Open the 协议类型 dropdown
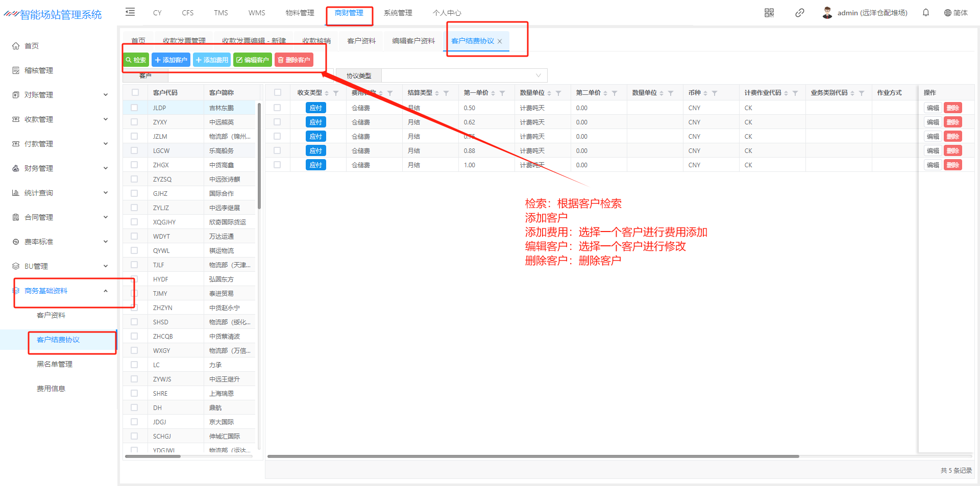The image size is (980, 486). tap(464, 75)
